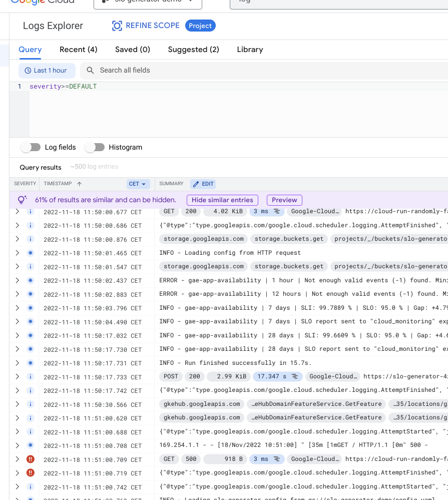
Task: Click the red error icon on the GET 500 row
Action: point(30,459)
